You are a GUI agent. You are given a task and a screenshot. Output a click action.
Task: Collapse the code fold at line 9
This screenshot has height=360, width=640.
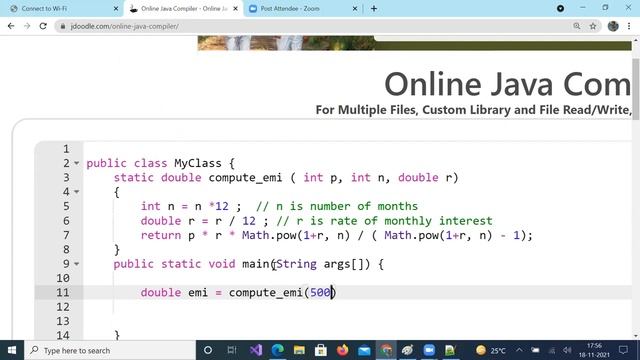(76, 264)
